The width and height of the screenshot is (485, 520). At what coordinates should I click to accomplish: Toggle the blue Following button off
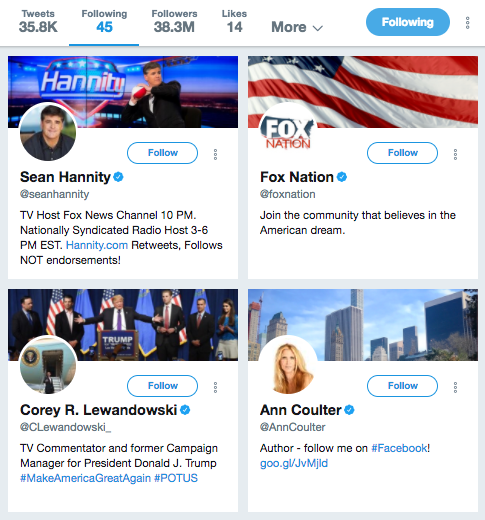click(408, 22)
